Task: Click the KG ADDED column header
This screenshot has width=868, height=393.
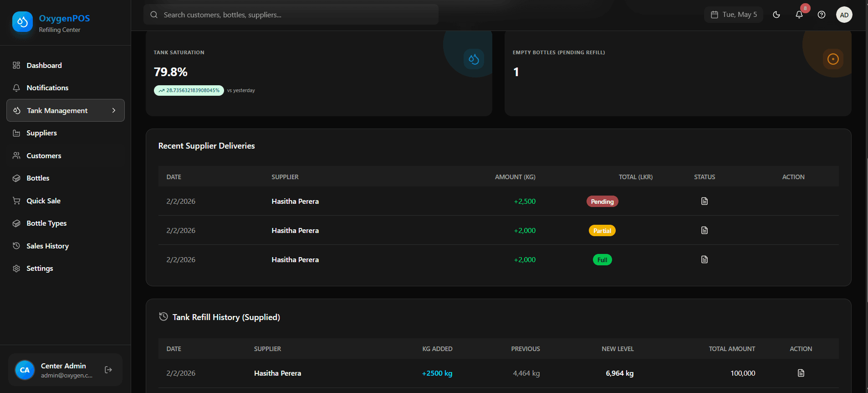Action: coord(437,349)
